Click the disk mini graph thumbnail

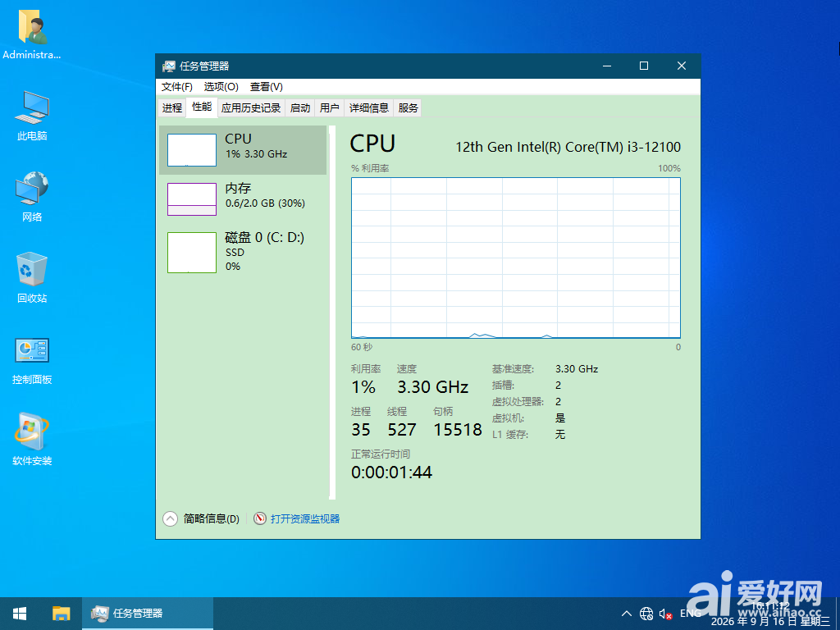pyautogui.click(x=192, y=253)
